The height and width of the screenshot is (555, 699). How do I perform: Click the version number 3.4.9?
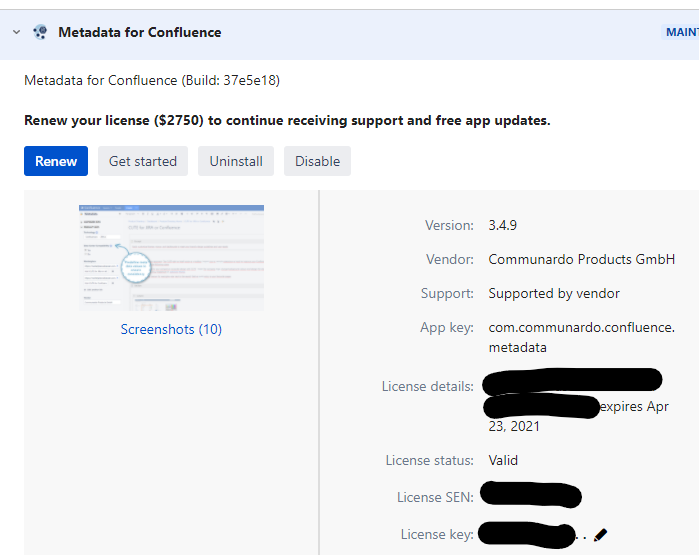coord(502,225)
